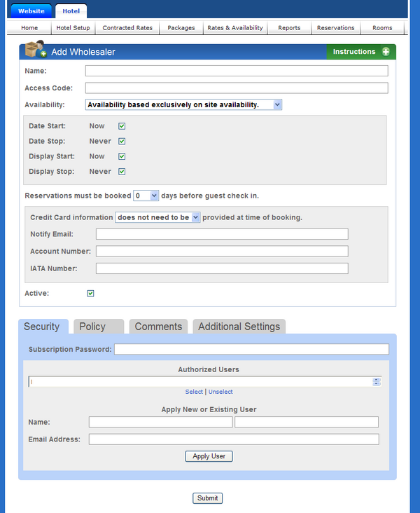Focus the wholesaler Name input field
The image size is (420, 513).
[237, 71]
